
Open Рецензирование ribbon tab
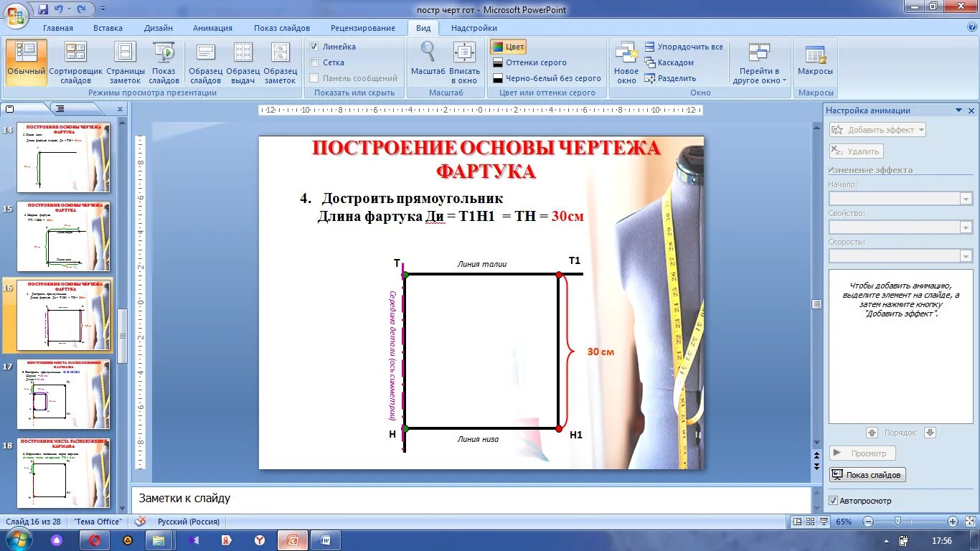tap(363, 28)
